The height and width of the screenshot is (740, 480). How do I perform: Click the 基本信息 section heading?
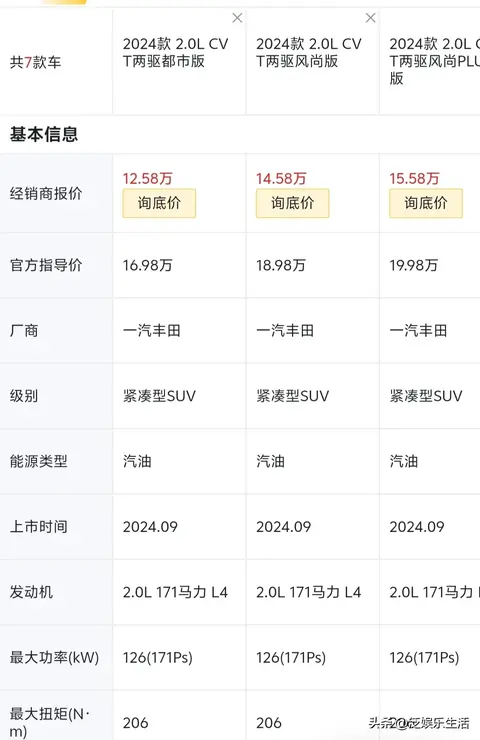click(44, 135)
